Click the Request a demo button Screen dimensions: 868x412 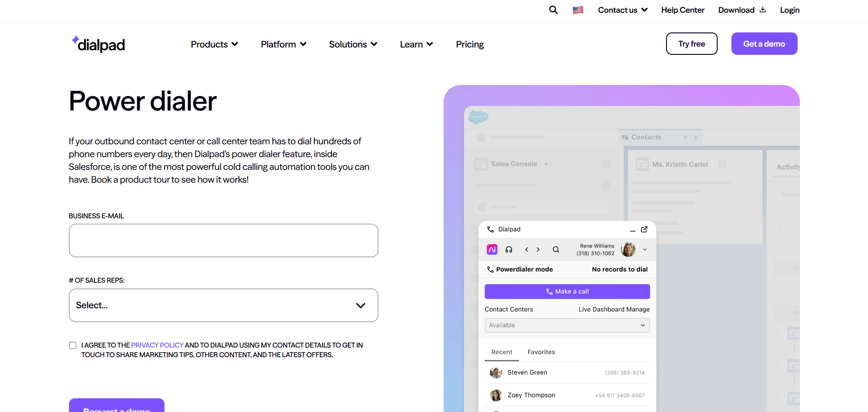click(x=116, y=406)
